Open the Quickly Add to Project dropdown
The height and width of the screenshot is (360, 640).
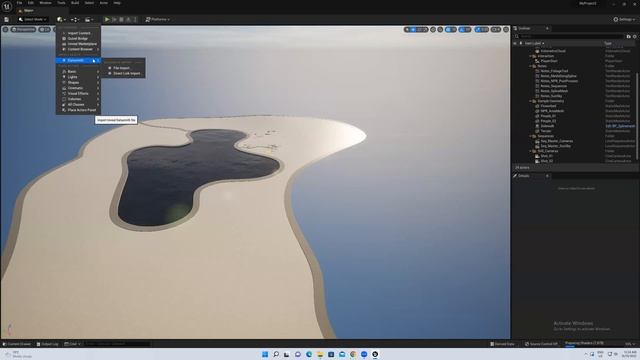pos(61,19)
